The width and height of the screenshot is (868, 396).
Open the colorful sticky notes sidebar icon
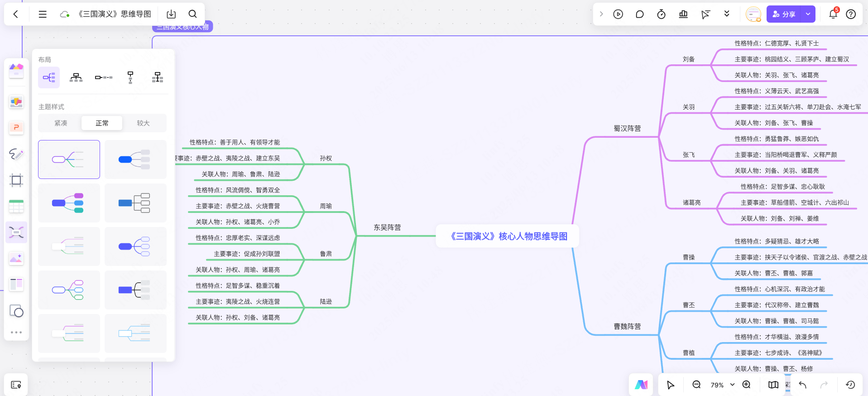(x=16, y=102)
